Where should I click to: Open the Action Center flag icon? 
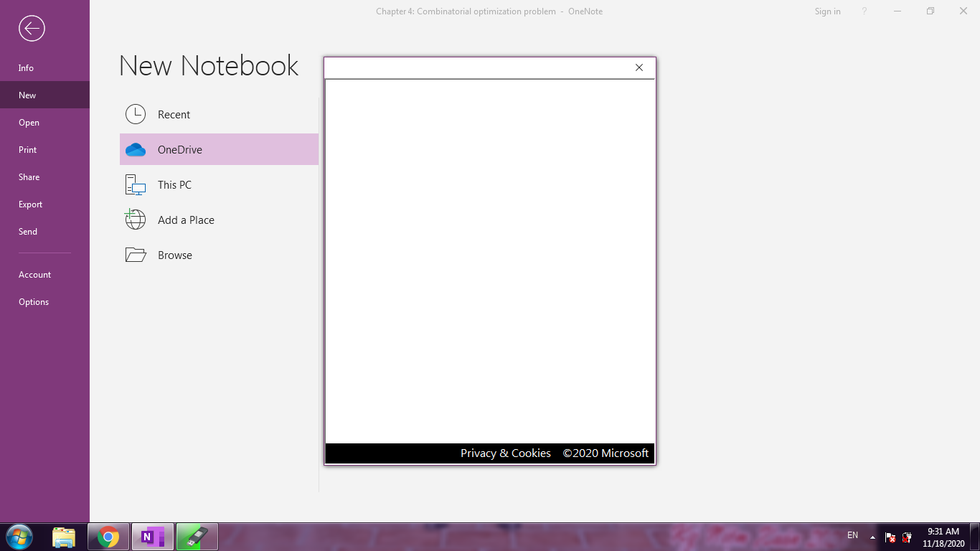[890, 537]
